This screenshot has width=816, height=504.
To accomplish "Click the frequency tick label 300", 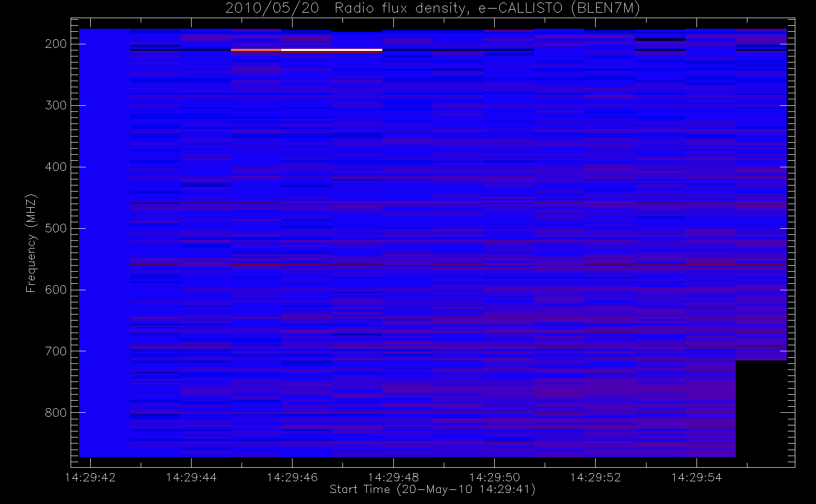I will click(x=56, y=105).
